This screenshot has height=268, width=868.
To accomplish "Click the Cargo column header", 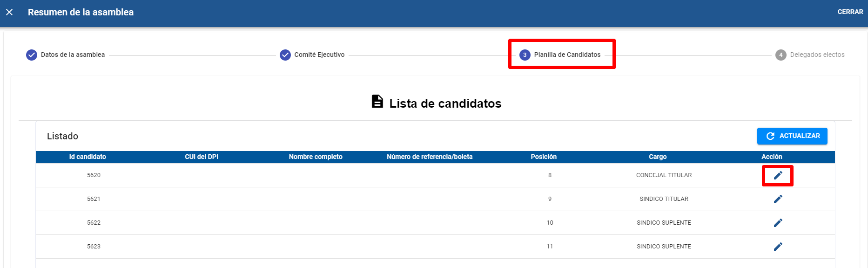I will pyautogui.click(x=658, y=157).
